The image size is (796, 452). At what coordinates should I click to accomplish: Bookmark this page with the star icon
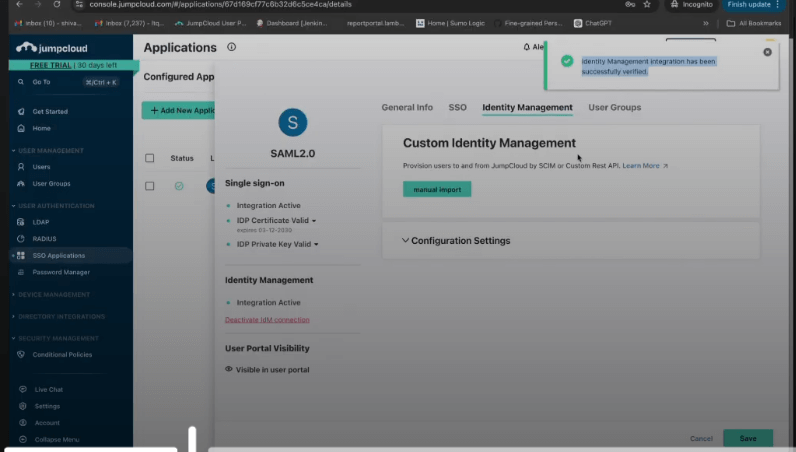pos(647,4)
